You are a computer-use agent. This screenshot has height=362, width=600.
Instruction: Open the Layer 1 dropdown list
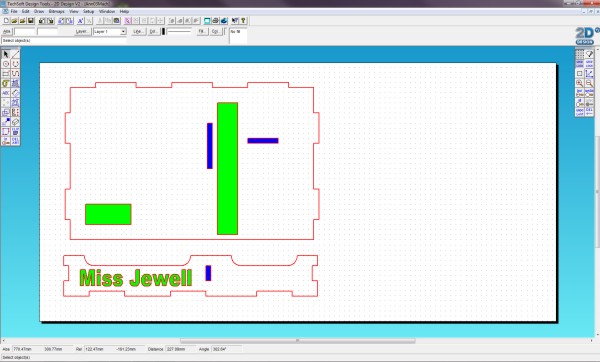[123, 31]
